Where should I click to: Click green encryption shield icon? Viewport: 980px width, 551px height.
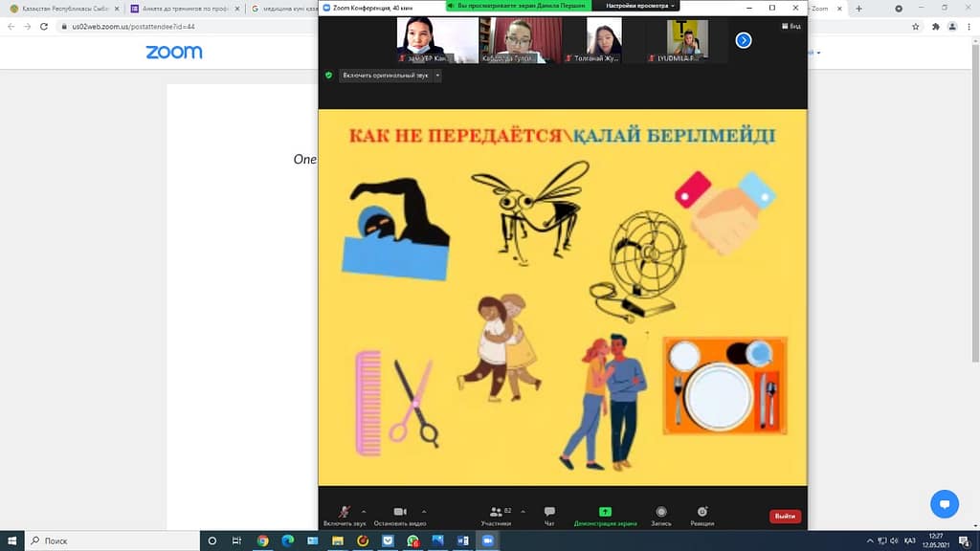(329, 75)
